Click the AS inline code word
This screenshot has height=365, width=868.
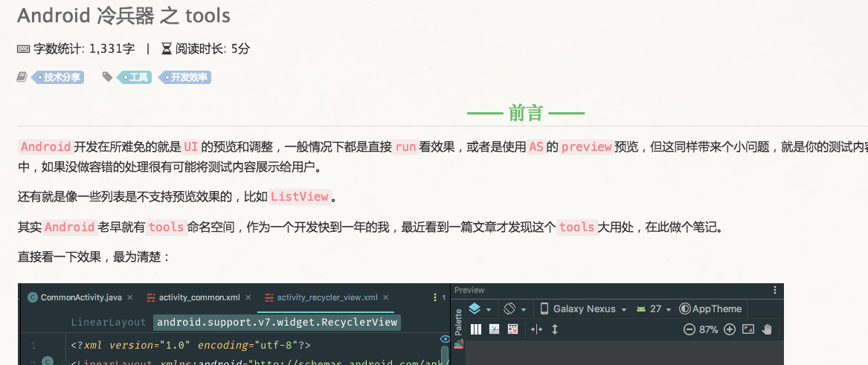(x=536, y=146)
